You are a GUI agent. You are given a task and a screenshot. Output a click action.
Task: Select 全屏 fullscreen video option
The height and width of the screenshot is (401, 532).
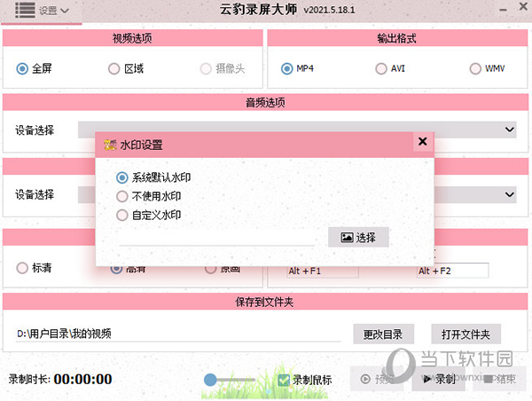pos(34,68)
